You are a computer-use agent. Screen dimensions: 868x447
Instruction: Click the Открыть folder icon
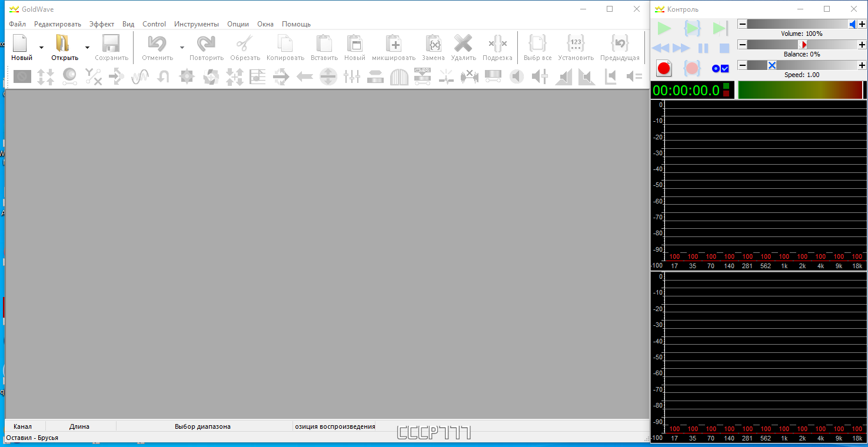(63, 44)
